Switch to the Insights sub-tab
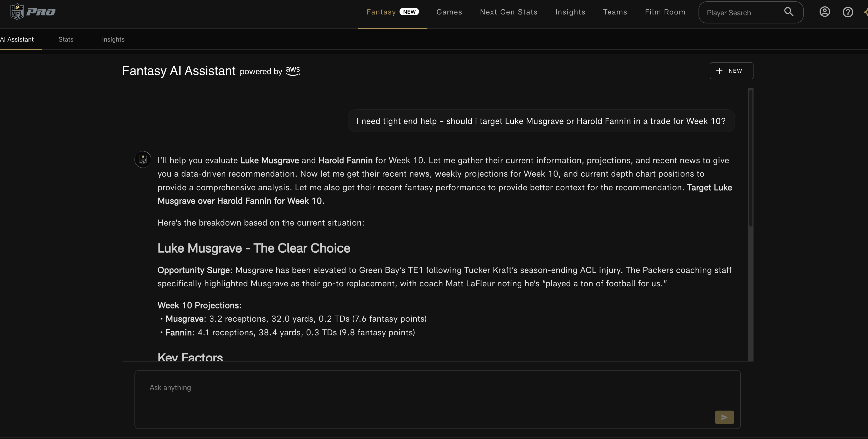 [x=113, y=39]
